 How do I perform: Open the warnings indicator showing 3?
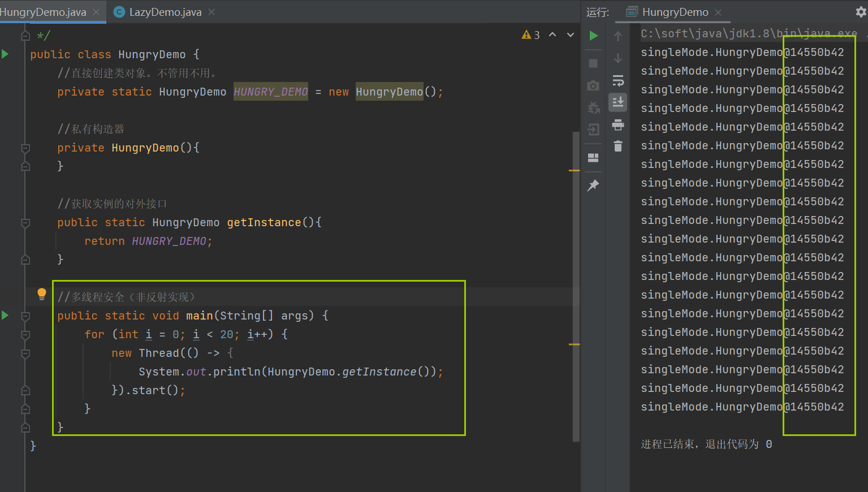point(530,35)
